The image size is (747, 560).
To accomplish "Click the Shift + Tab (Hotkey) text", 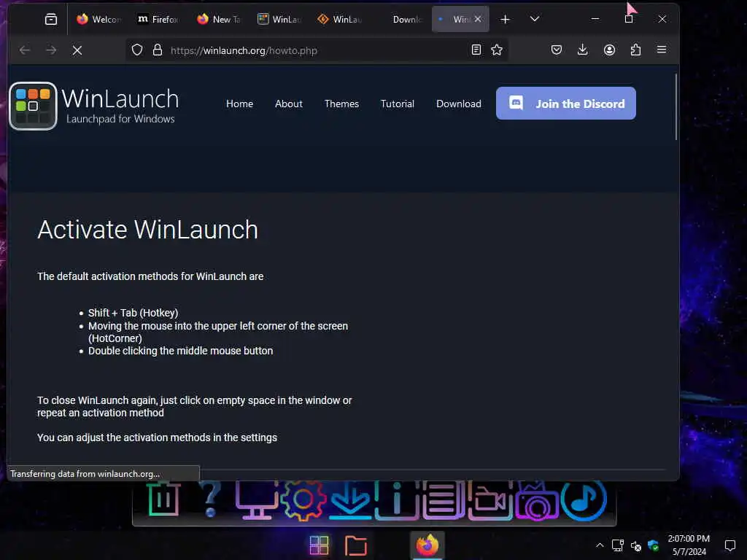I will coord(133,313).
